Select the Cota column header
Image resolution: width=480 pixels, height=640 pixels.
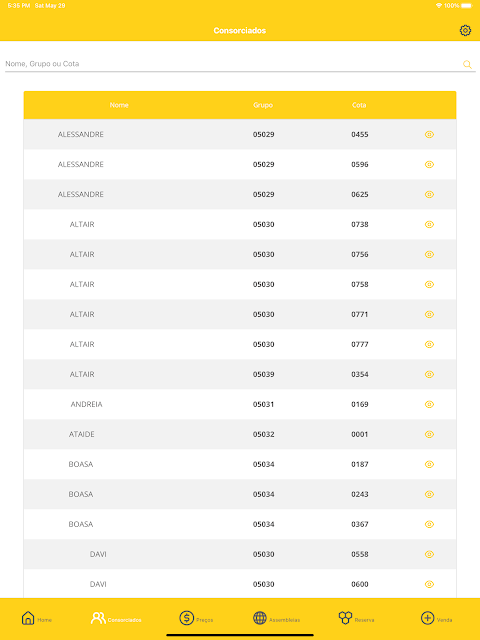359,105
